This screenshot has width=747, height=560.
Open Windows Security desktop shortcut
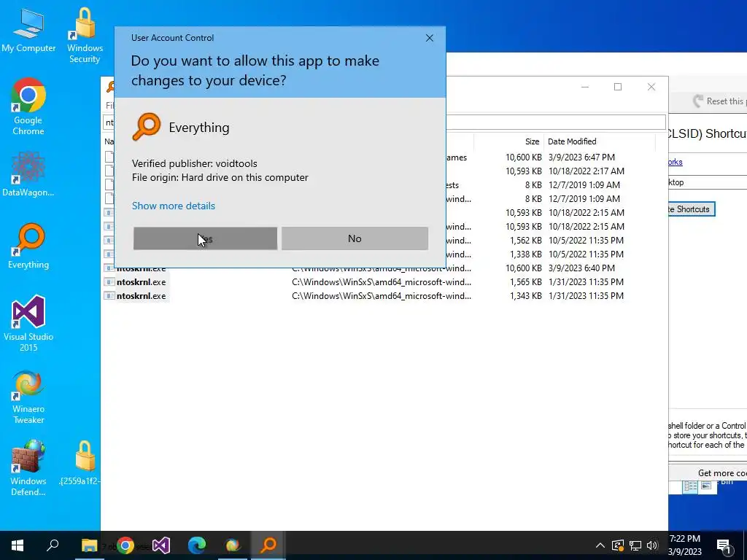[x=85, y=35]
